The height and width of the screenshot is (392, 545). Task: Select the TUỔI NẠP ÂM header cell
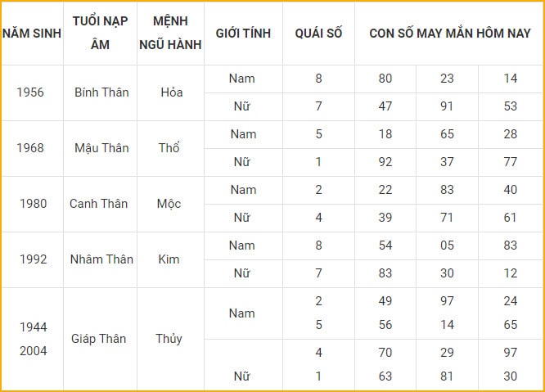100,34
